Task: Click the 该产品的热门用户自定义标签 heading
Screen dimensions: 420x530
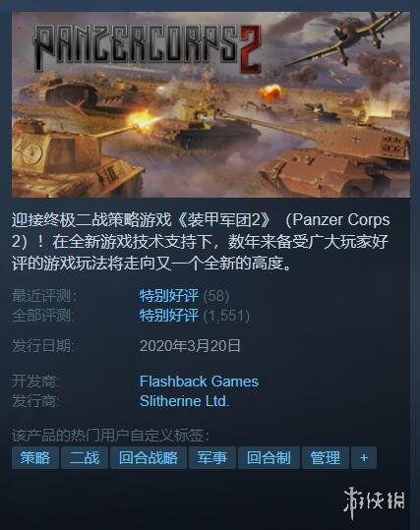Action: [x=110, y=436]
